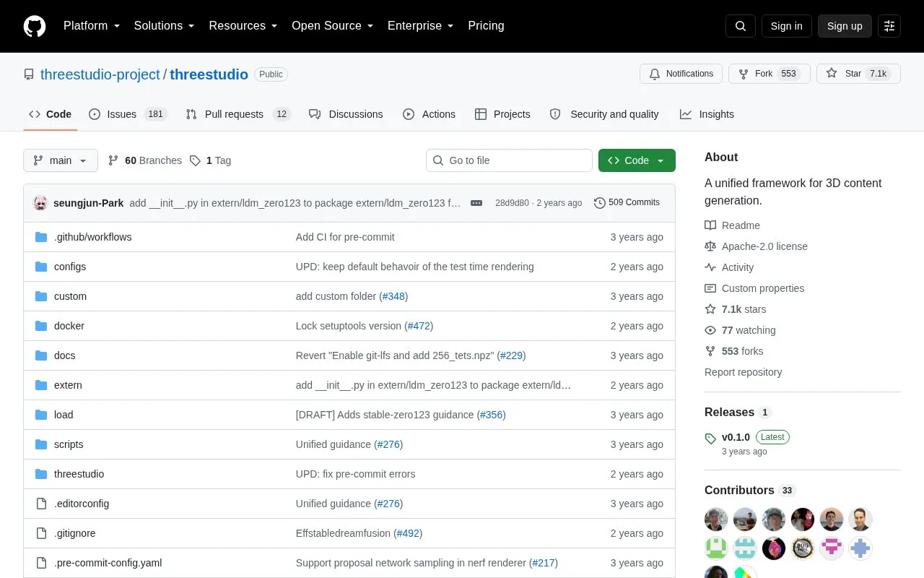View the 509 Commits history
The image size is (924, 578).
[627, 203]
